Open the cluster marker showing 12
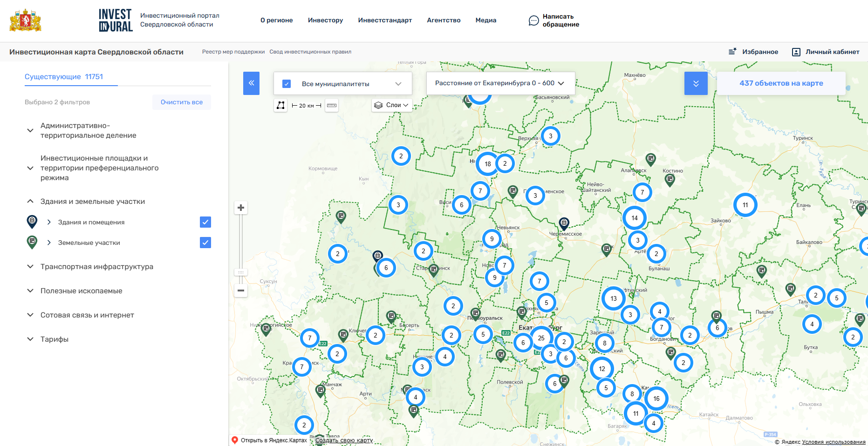 [601, 369]
